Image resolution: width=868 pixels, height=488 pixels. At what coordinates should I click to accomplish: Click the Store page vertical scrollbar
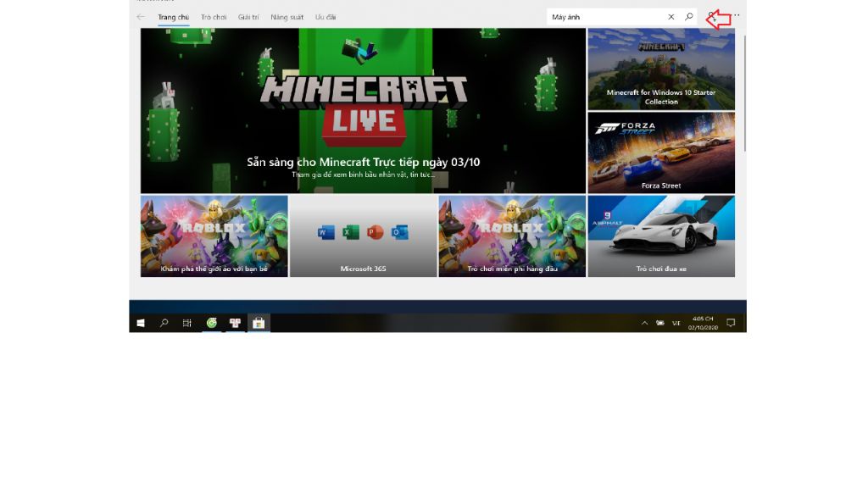click(x=744, y=93)
